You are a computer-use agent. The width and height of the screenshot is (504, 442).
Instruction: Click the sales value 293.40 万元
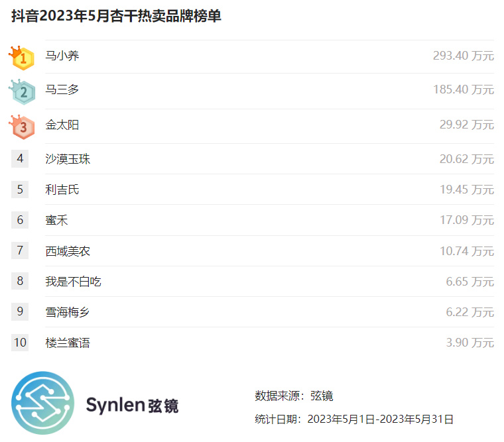point(464,56)
